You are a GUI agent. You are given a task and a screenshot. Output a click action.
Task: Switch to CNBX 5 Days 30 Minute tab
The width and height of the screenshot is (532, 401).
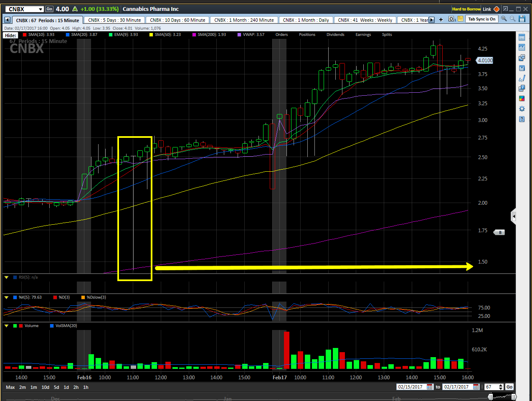114,20
